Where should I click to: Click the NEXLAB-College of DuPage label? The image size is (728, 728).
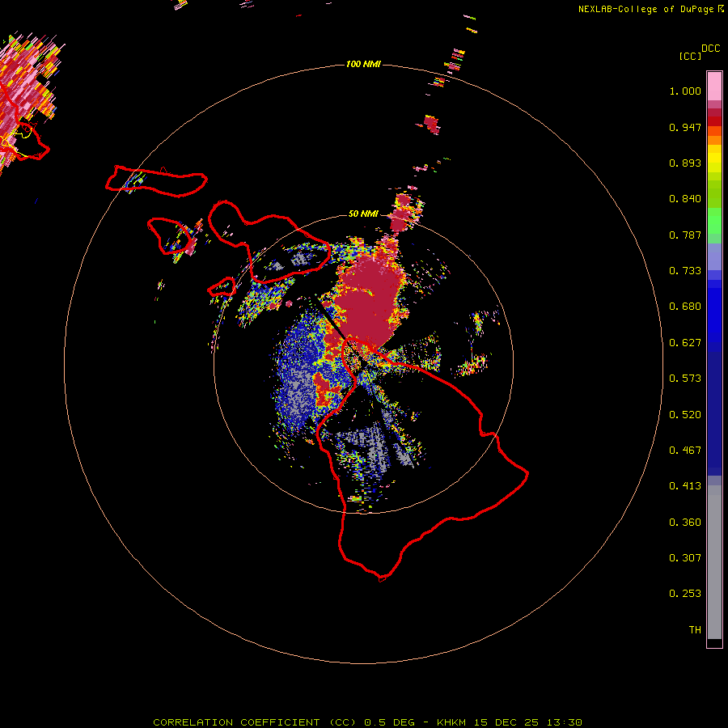(x=645, y=9)
